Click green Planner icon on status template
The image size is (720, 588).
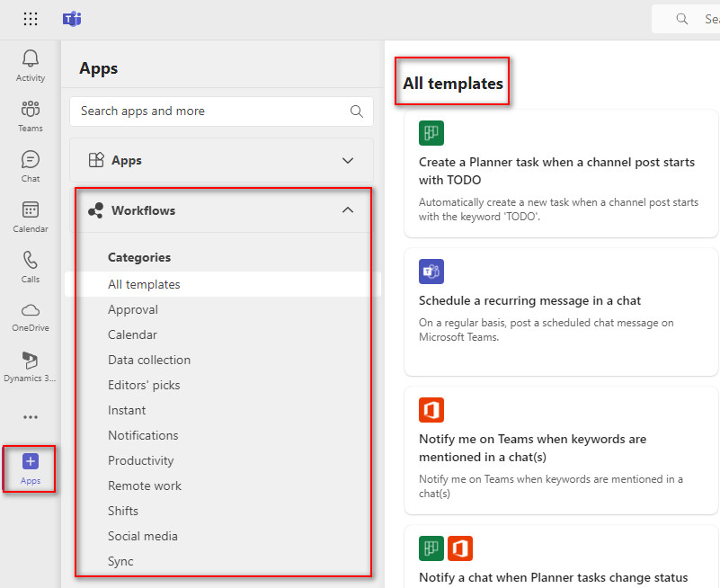tap(431, 548)
